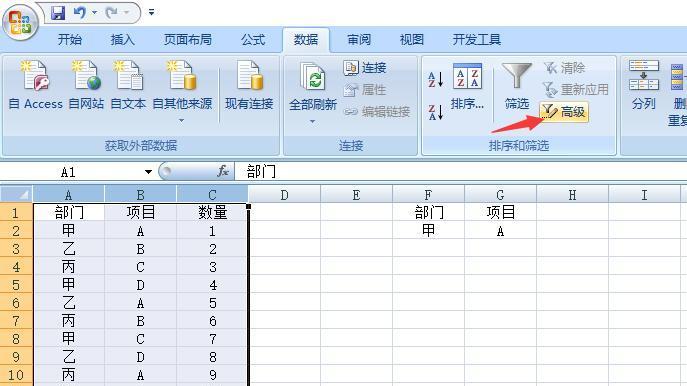
Task: Switch to the 公式 ribbon tab
Action: pos(253,40)
